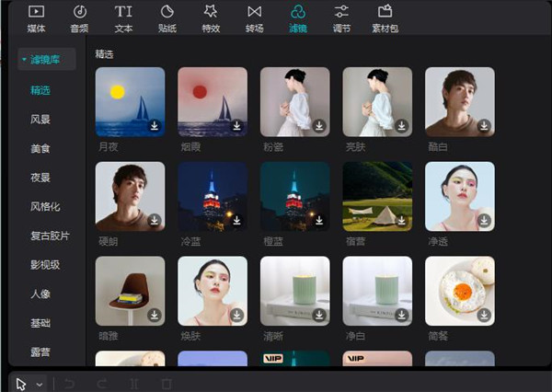Open the 调节 adjustment sliders icon

[341, 12]
